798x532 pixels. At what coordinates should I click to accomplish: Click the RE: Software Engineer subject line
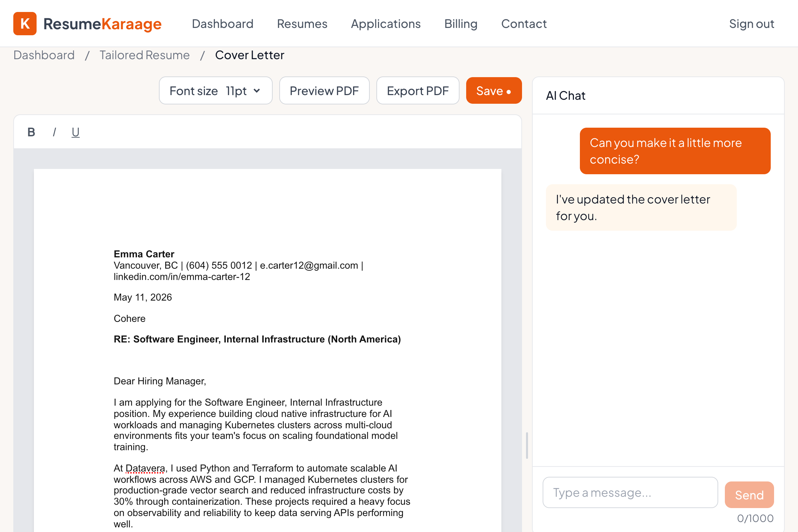pyautogui.click(x=257, y=339)
